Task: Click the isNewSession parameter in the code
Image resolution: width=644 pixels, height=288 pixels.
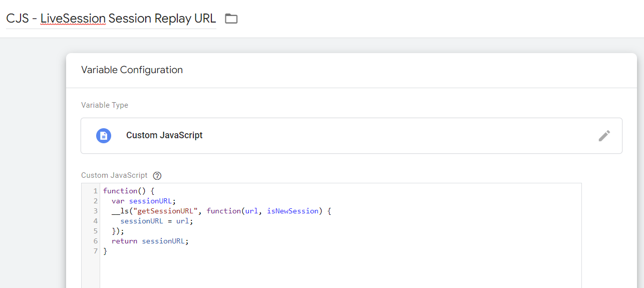Action: tap(292, 211)
